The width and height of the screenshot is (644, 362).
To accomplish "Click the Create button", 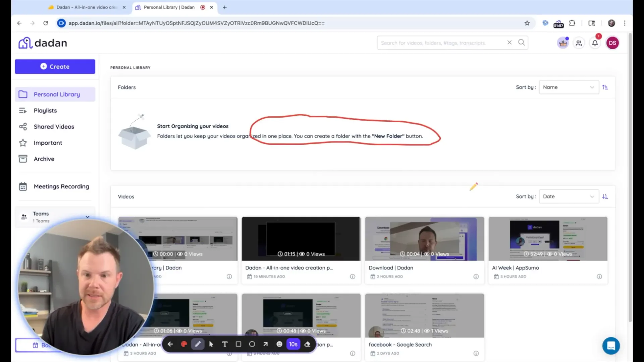I will [x=55, y=66].
